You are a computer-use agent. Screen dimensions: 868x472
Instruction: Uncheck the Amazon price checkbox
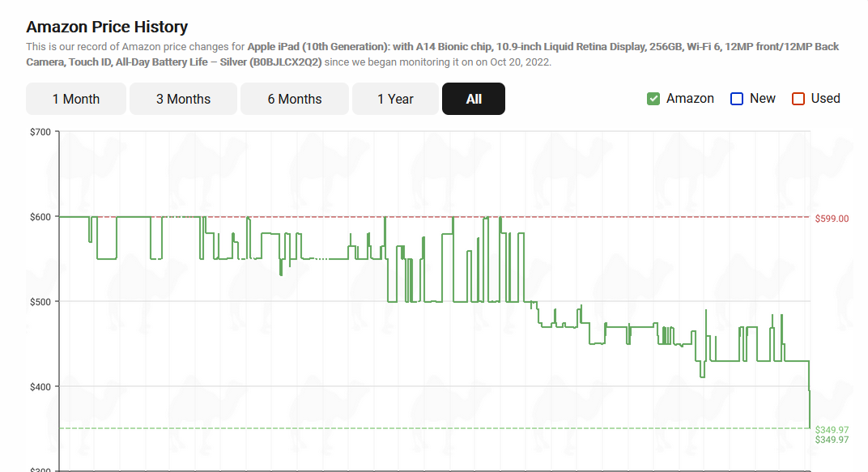pos(653,99)
